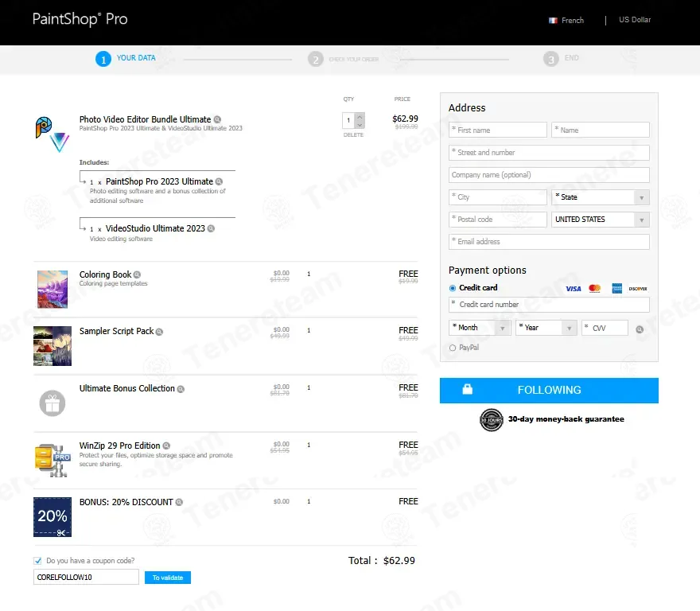Select PayPal payment option
700x611 pixels.
click(453, 348)
